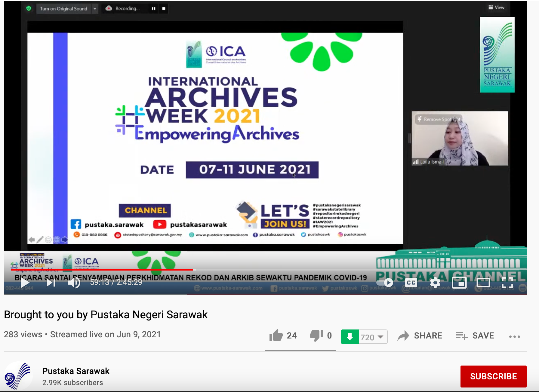Image resolution: width=539 pixels, height=392 pixels.
Task: Click the like count 24
Action: coord(292,335)
